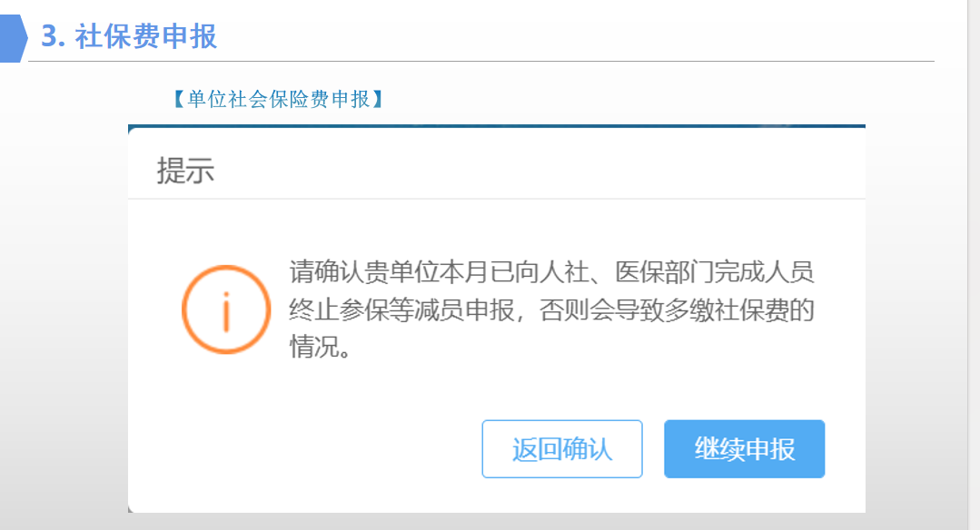
Task: Click the orange info circle icon
Action: click(x=226, y=309)
